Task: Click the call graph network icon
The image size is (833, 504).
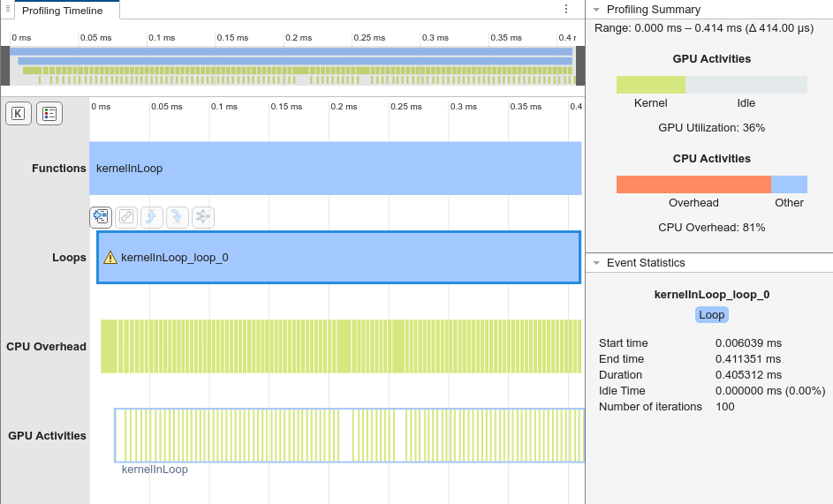Action: pos(203,216)
